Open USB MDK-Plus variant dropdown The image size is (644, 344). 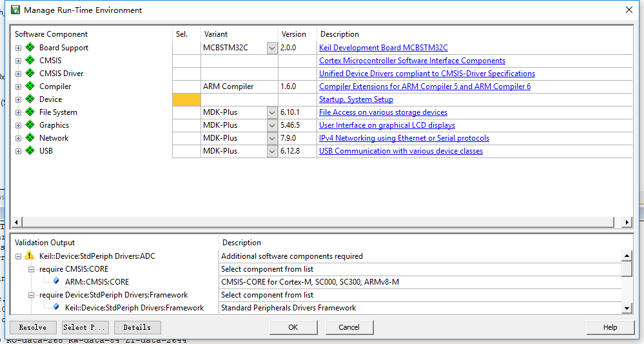point(272,151)
